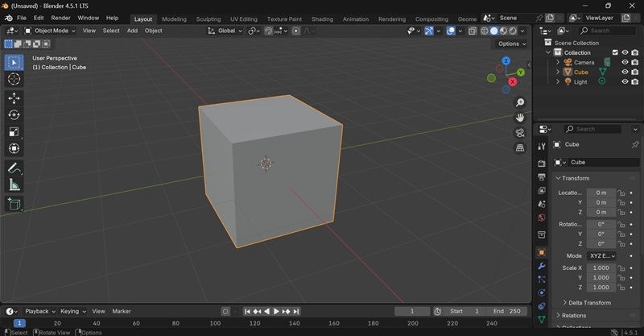Open the Output properties tab
644x336 pixels.
click(542, 176)
